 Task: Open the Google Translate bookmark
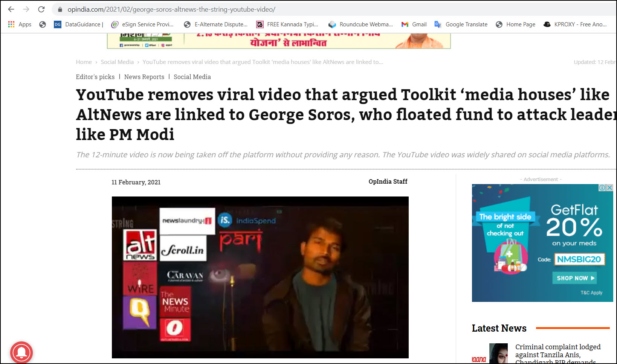point(461,24)
